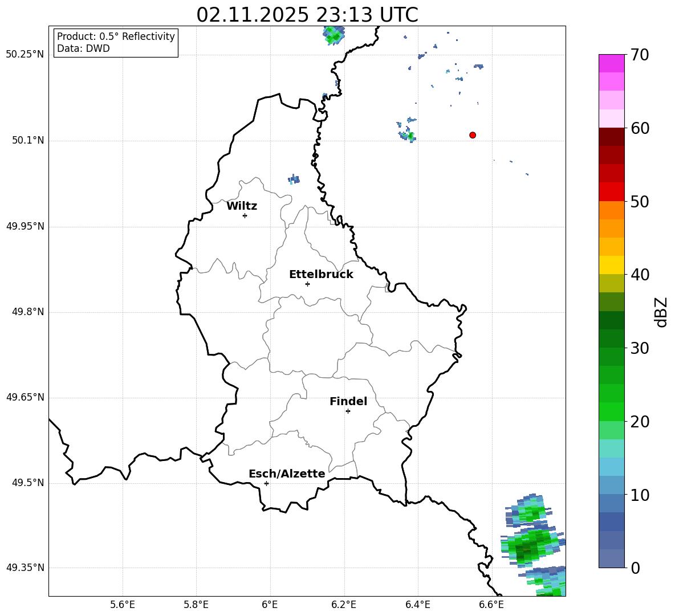
Task: Click the Wiltz station cross marker
Action: point(245,215)
